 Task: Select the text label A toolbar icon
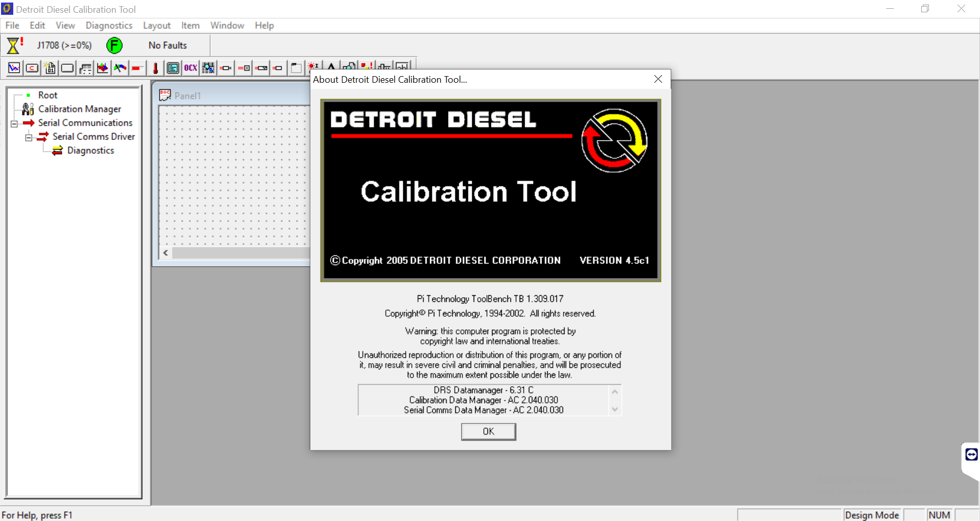pos(331,66)
